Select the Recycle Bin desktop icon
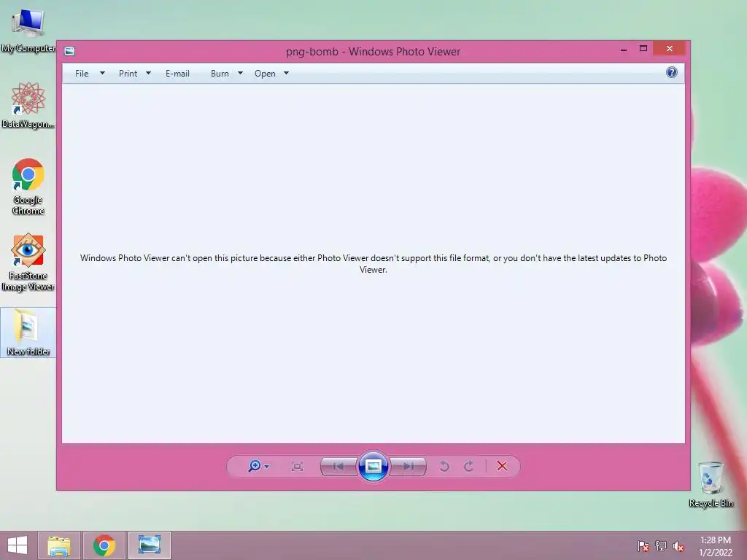The width and height of the screenshot is (747, 560). point(711,484)
